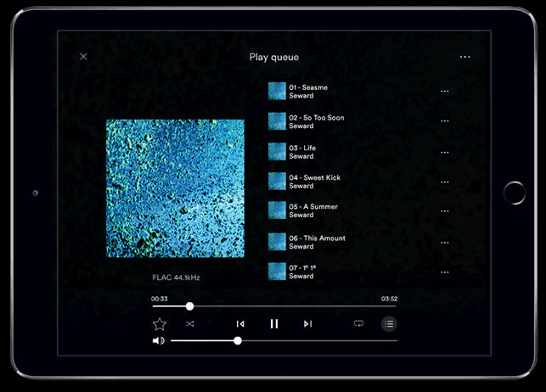Select the 01 - Seasme thumbnail
Viewport: 546px width, 392px height.
coord(277,91)
